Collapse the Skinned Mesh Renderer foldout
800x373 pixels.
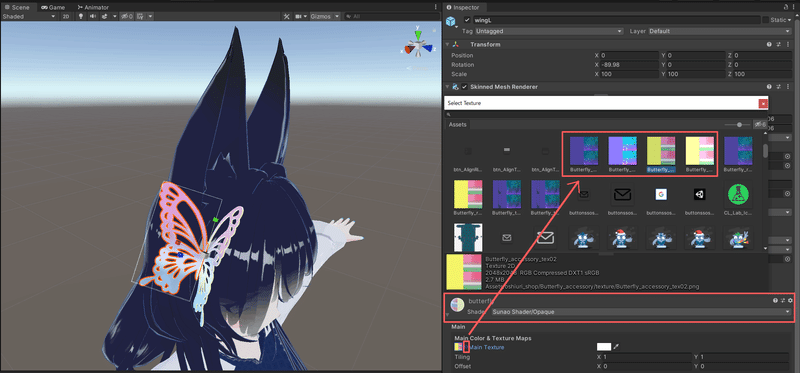tap(447, 87)
